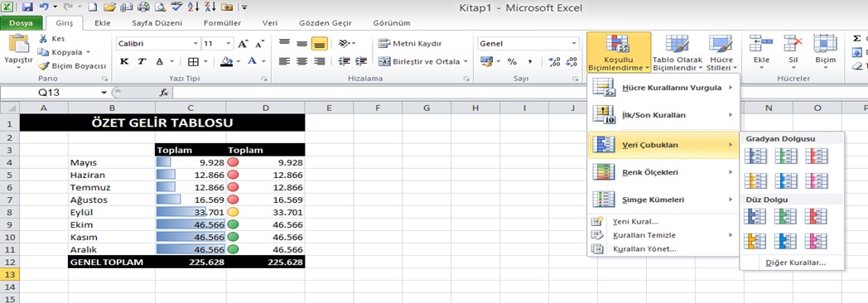Open the Calibri font name dropdown
Image resolution: width=868 pixels, height=303 pixels.
(195, 43)
